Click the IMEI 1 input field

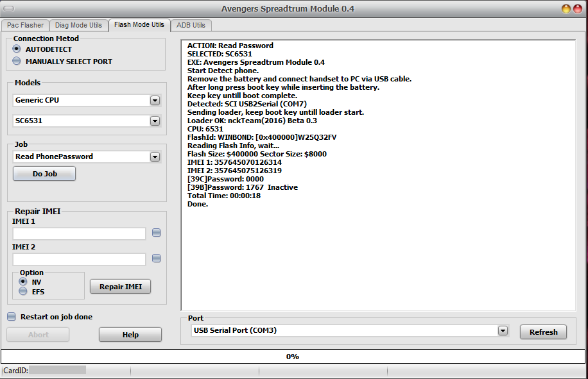(x=79, y=233)
